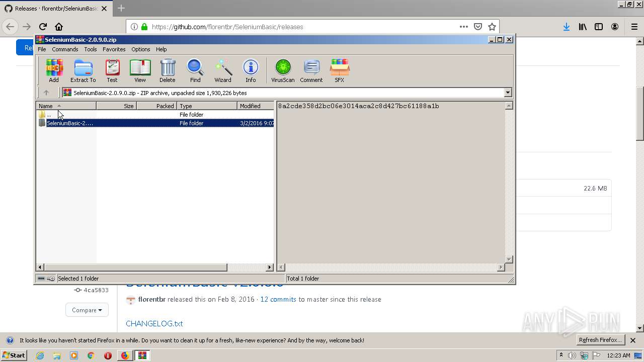Open the Favorites menu
The width and height of the screenshot is (644, 362).
114,49
